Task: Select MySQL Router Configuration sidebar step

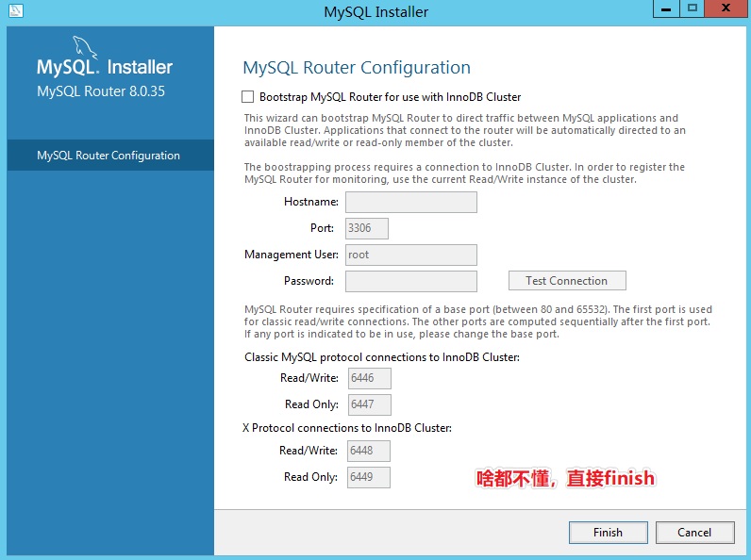Action: coord(110,155)
